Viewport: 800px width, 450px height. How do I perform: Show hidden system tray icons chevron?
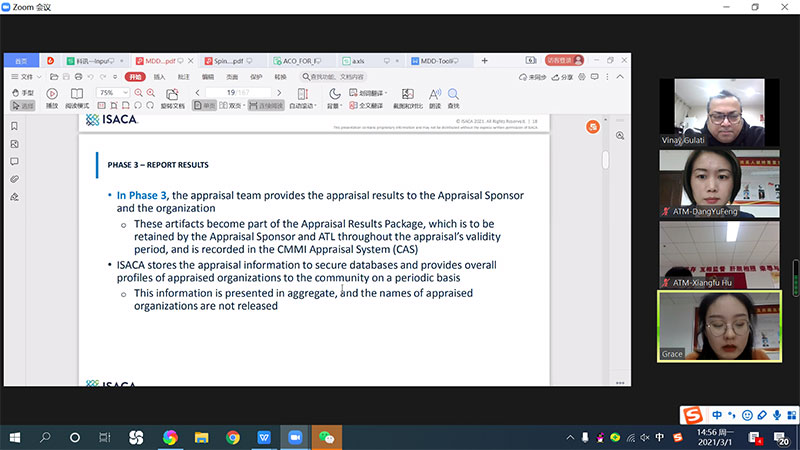(x=570, y=437)
